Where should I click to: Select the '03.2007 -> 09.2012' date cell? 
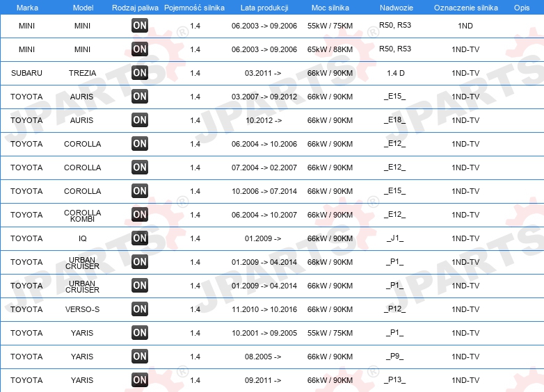coord(264,97)
